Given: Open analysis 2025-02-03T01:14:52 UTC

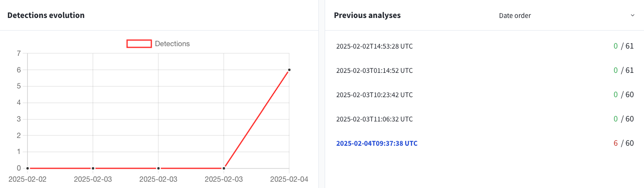Looking at the screenshot, I should [375, 70].
